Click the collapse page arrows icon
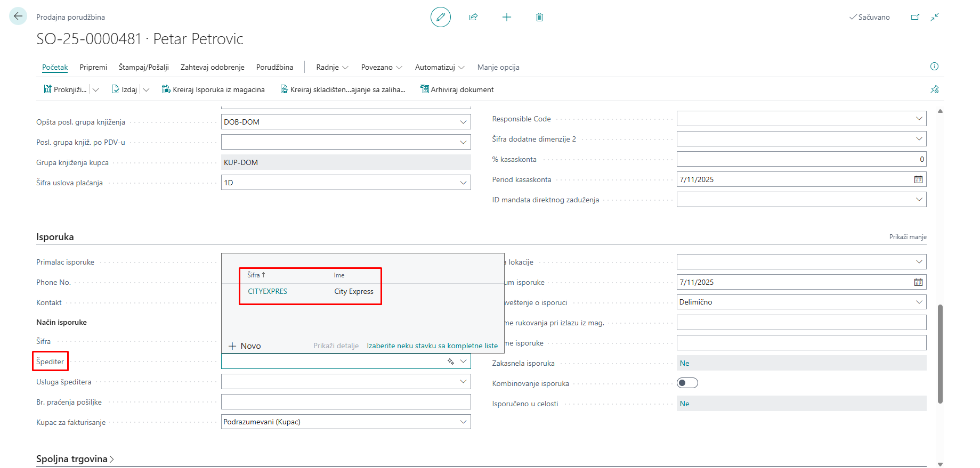The height and width of the screenshot is (468, 980). pyautogui.click(x=935, y=17)
